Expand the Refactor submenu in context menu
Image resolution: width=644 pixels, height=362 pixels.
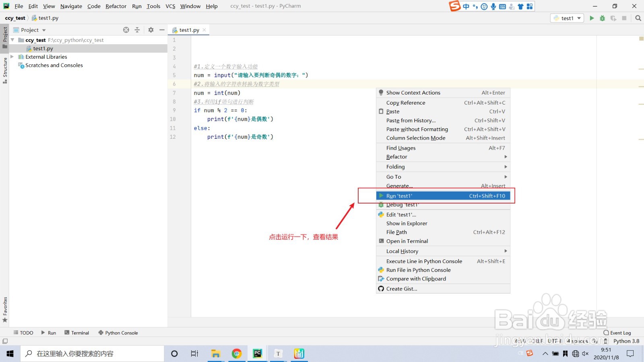pos(443,157)
